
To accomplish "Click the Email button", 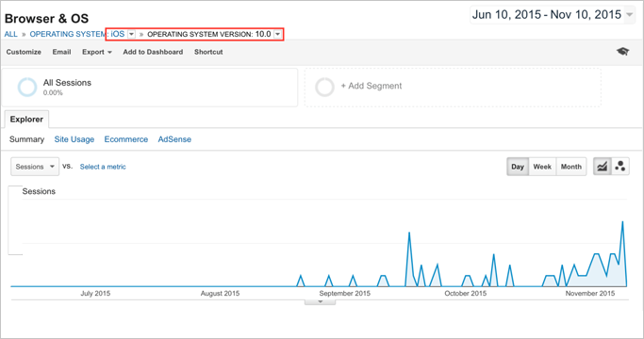I will [61, 52].
